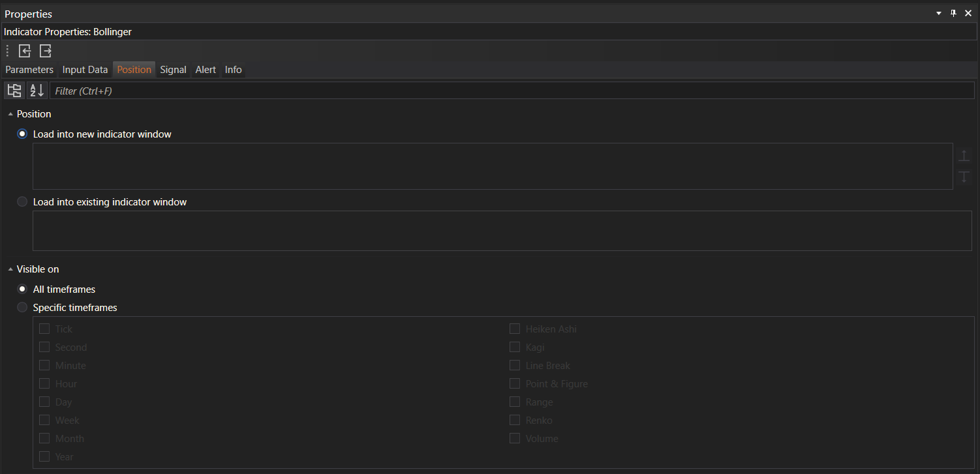
Task: Collapse the Visible on section
Action: pyautogui.click(x=10, y=269)
